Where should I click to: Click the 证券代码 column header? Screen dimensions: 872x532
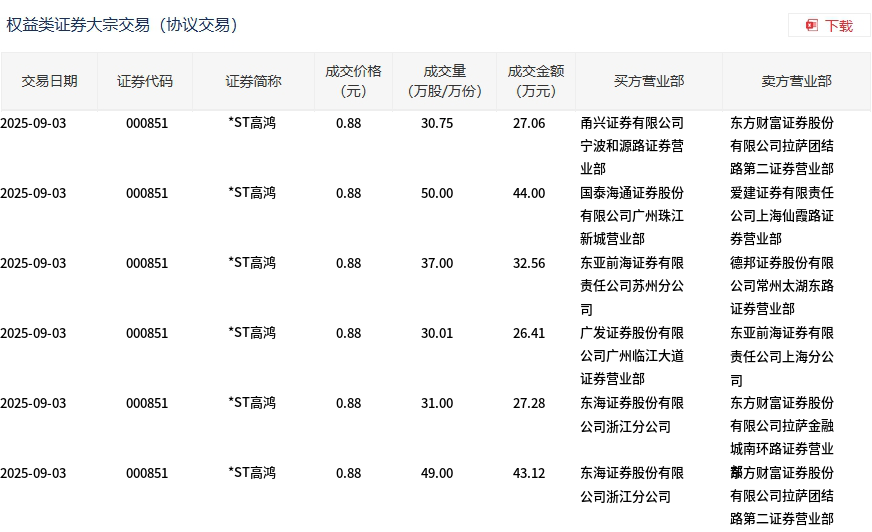pos(145,81)
